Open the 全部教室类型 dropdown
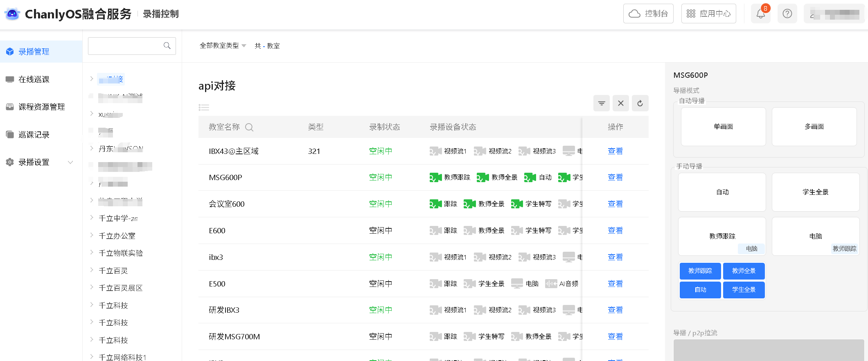This screenshot has width=868, height=361. [x=223, y=46]
